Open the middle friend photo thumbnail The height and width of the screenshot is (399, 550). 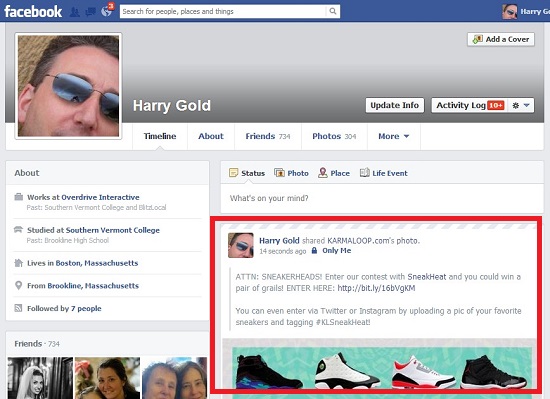click(x=107, y=378)
